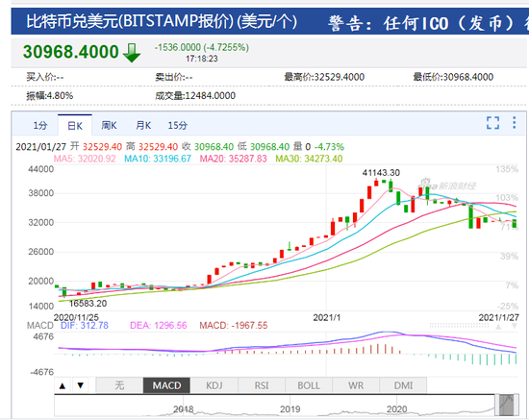The image size is (529, 420).
Task: Click the MACD: -1967.55 readout
Action: (234, 325)
